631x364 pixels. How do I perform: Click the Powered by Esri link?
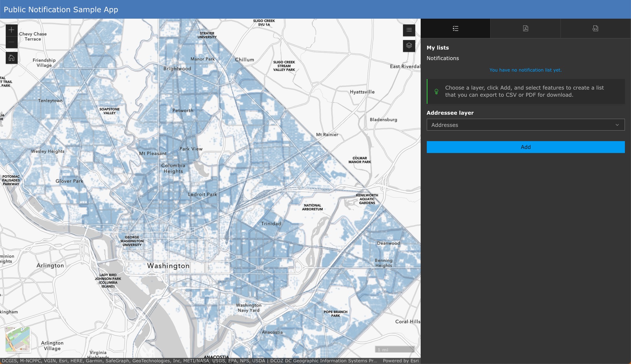click(401, 361)
